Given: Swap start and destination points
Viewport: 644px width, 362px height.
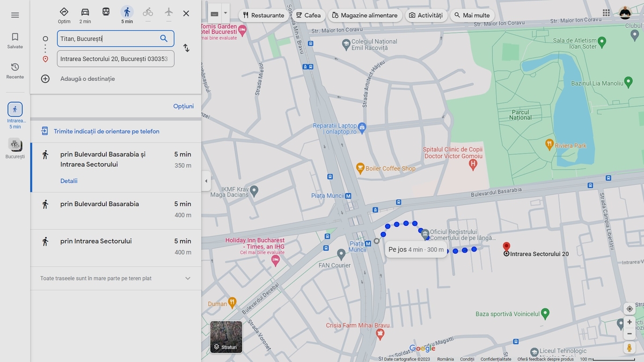Looking at the screenshot, I should 186,48.
